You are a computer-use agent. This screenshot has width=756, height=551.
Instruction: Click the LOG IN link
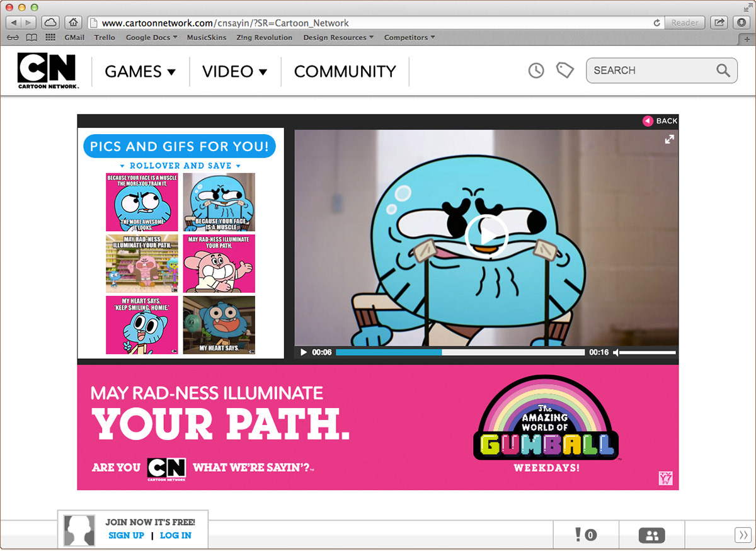[x=176, y=535]
